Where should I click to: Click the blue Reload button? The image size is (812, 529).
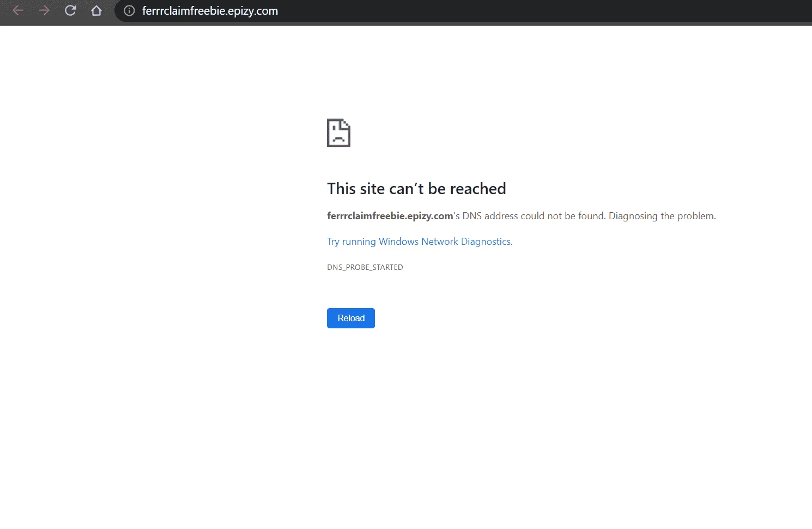(351, 318)
